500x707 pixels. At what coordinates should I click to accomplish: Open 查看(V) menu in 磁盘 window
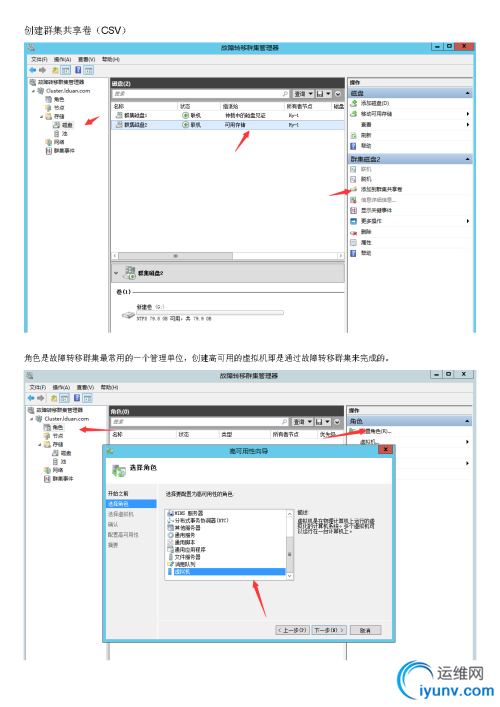pyautogui.click(x=86, y=60)
